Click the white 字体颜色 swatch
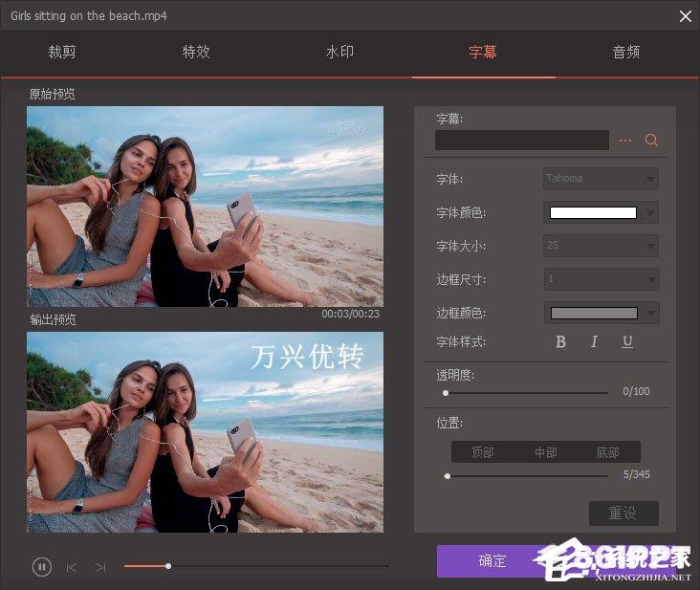This screenshot has width=700, height=590. 593,213
